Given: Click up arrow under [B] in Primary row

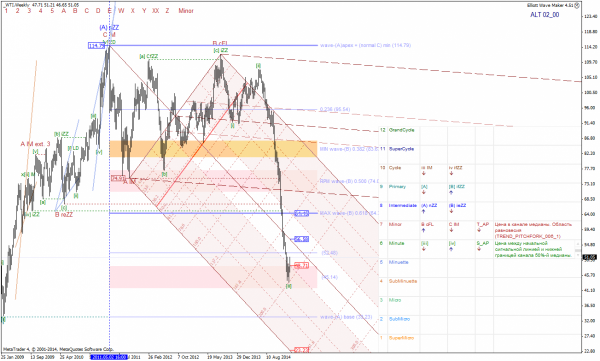Looking at the screenshot, I should pos(451,192).
